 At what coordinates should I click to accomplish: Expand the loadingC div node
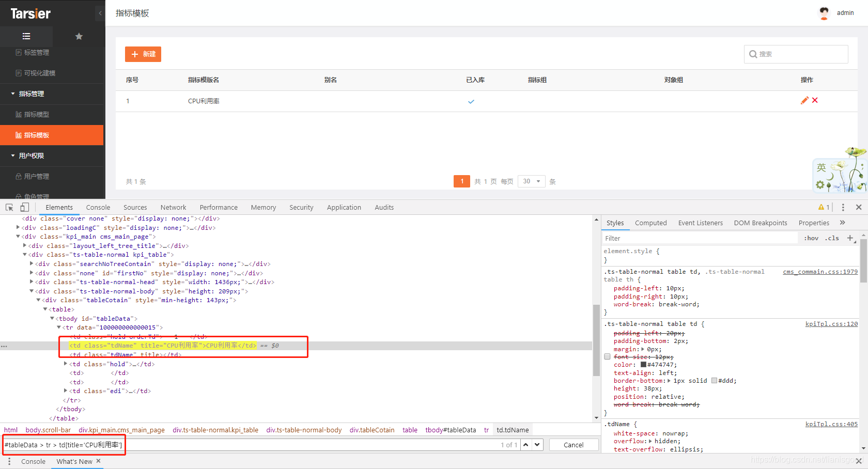(x=18, y=227)
